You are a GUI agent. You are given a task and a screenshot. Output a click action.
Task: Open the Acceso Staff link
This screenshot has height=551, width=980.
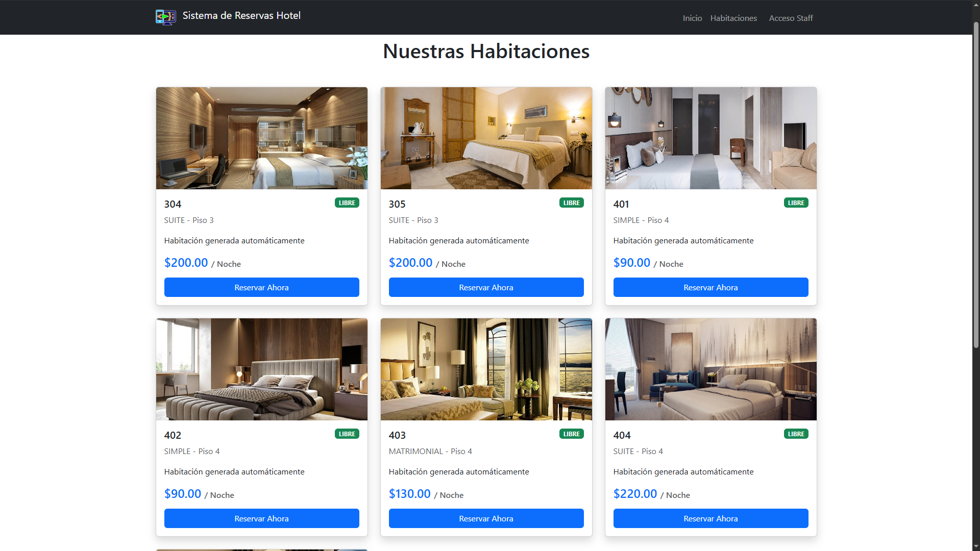tap(791, 18)
